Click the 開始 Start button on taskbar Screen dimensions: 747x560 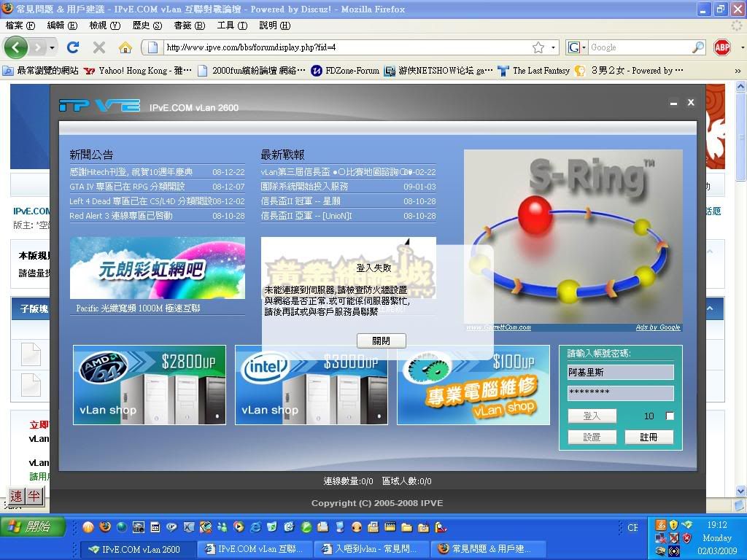tap(34, 526)
